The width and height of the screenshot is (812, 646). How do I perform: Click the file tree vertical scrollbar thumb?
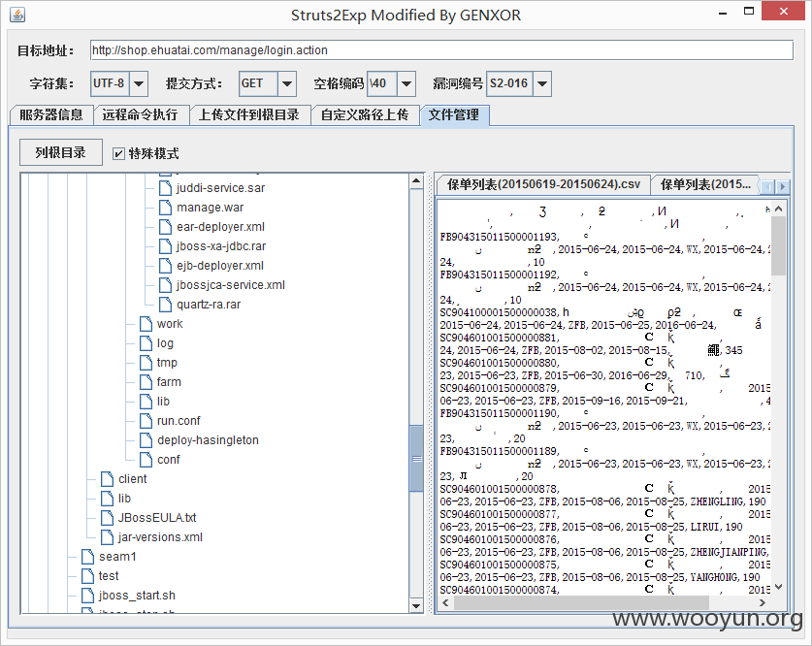tap(416, 459)
